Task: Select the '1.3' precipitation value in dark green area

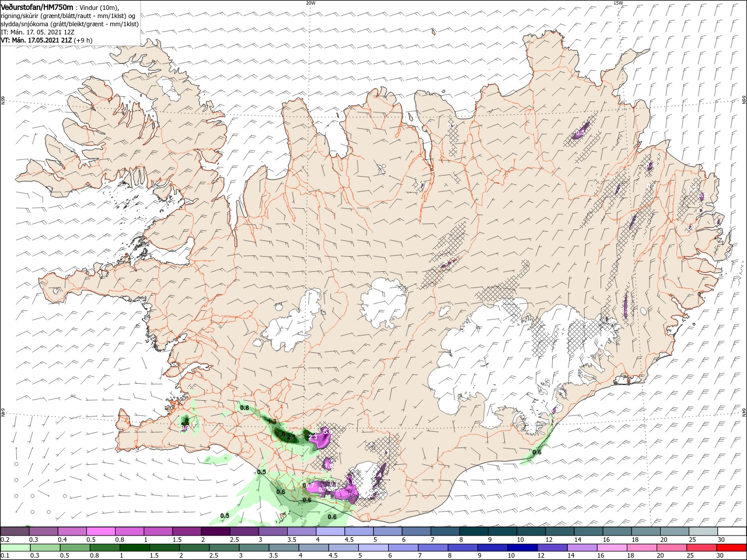Action: coord(271,421)
